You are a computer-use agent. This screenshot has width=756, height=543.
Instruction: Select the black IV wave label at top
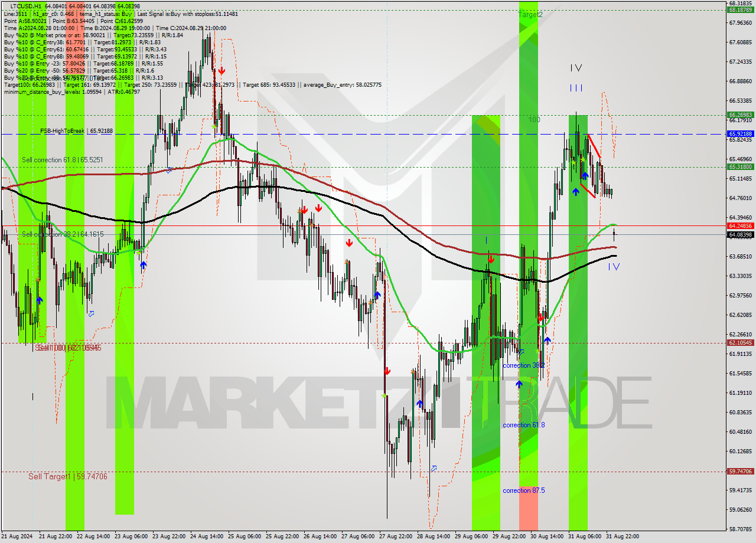point(576,68)
